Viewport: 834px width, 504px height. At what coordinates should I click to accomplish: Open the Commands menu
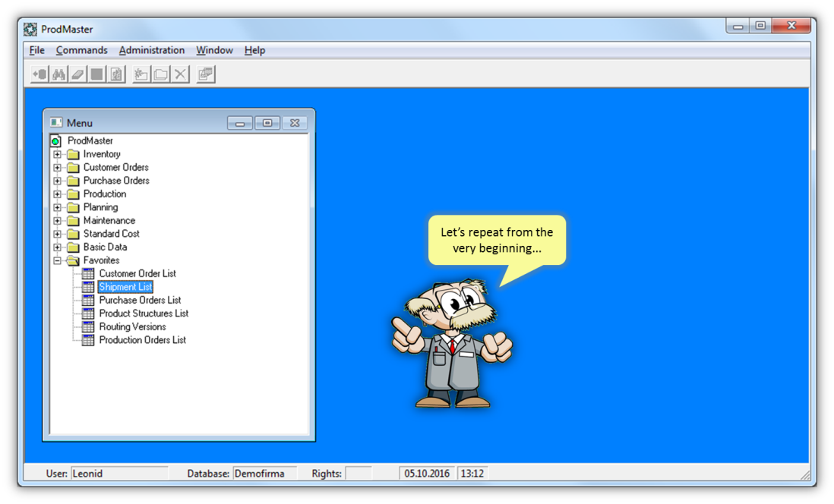tap(81, 50)
